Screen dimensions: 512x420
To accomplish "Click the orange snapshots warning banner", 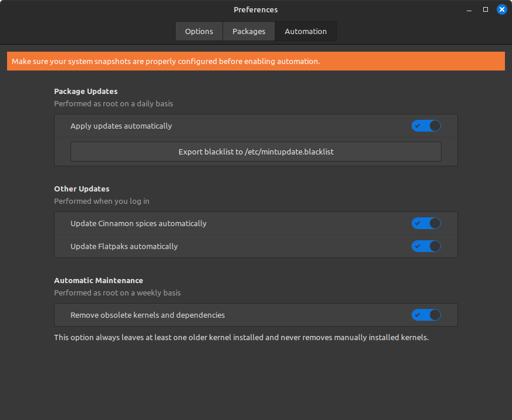I will (x=256, y=61).
